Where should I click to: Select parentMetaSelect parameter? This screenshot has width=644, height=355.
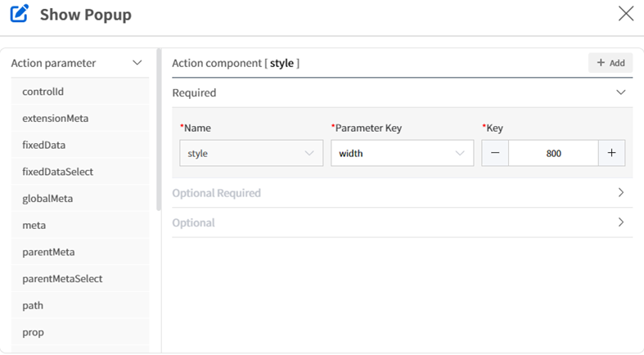[80, 279]
